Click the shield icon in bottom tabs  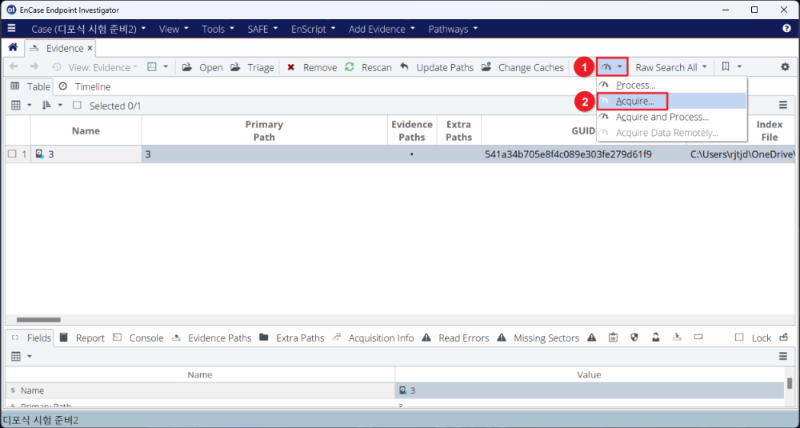tap(635, 337)
